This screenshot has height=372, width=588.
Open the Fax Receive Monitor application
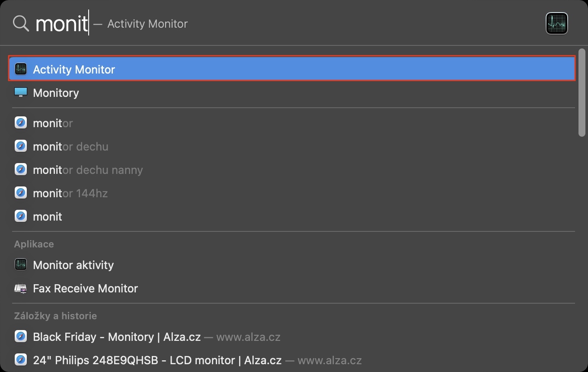pyautogui.click(x=86, y=289)
